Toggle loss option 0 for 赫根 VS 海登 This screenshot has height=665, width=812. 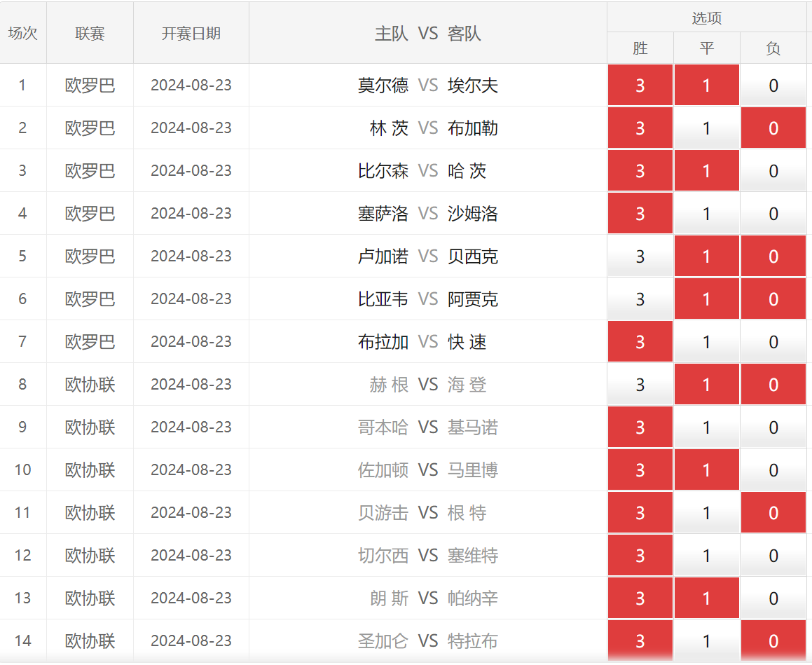tap(773, 384)
